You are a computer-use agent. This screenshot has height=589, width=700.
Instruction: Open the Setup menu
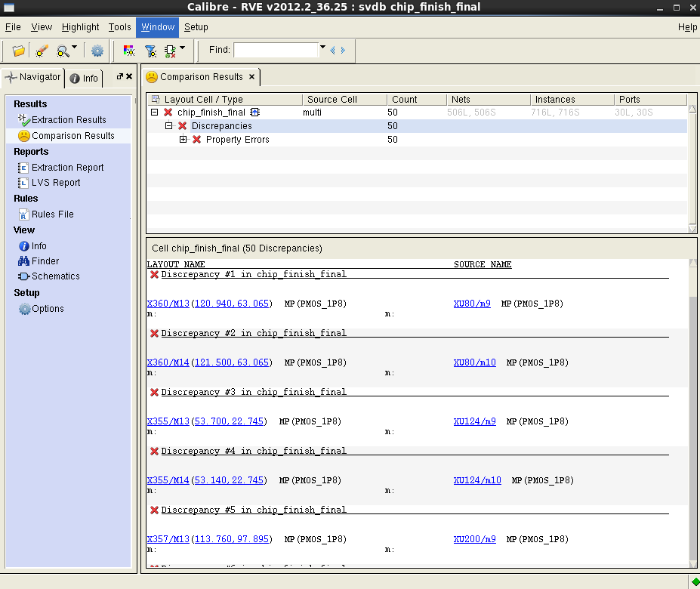click(x=196, y=27)
